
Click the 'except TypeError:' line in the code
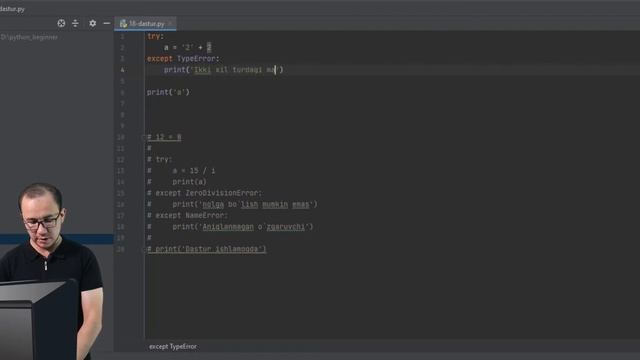coord(183,59)
